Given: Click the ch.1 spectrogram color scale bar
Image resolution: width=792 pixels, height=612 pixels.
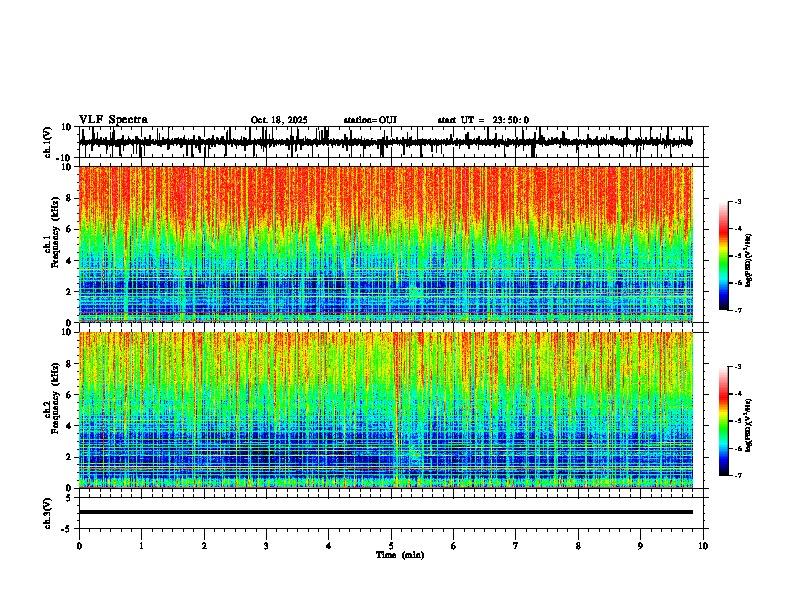Looking at the screenshot, I should click(723, 256).
